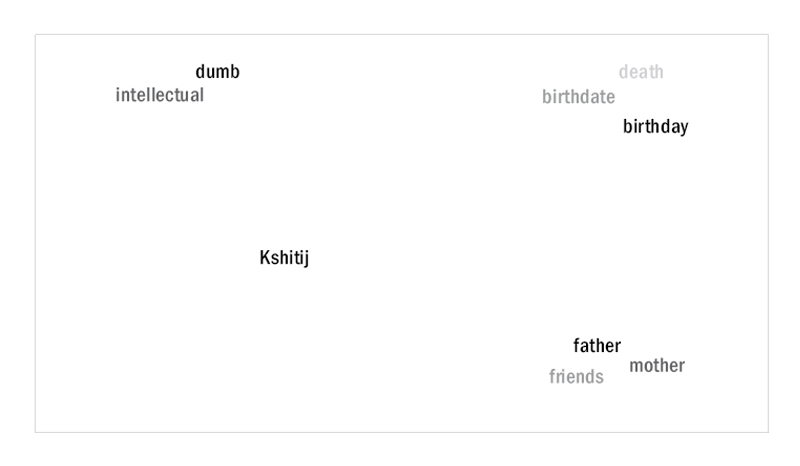
Task: Select the black word below "birthdate"
Action: point(656,127)
